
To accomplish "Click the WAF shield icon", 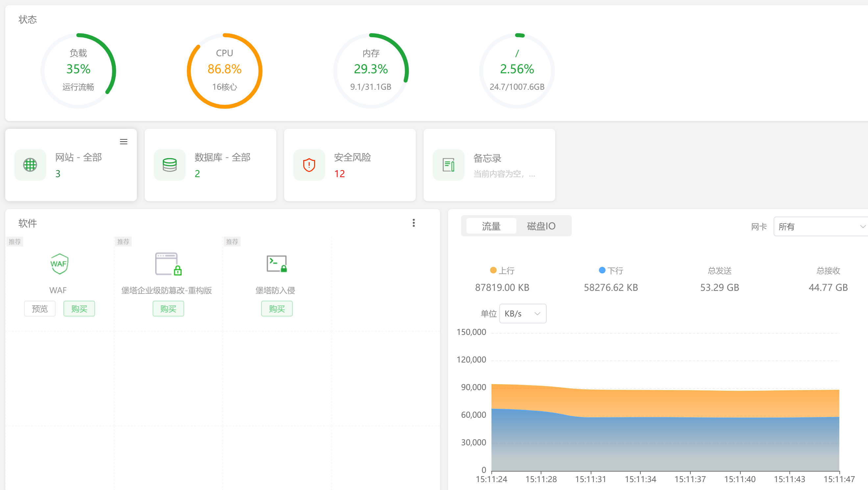I will pos(59,264).
